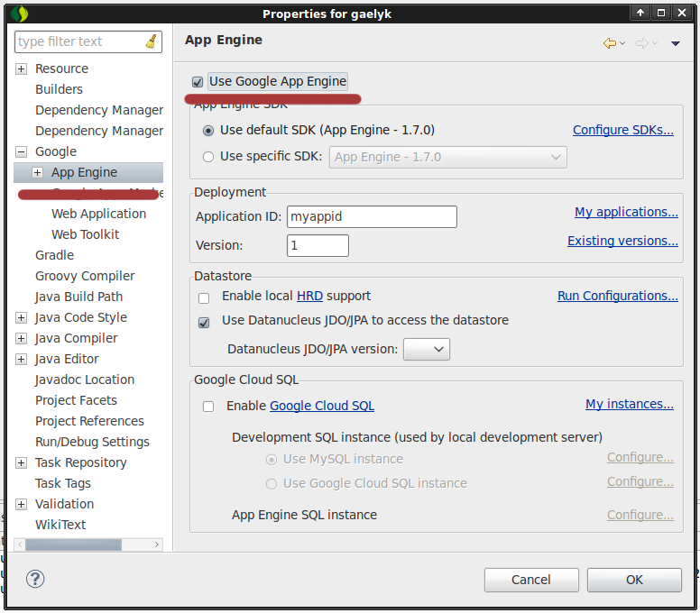Open the specific SDK App Engine combo box
Image resolution: width=700 pixels, height=613 pixels.
coord(447,157)
